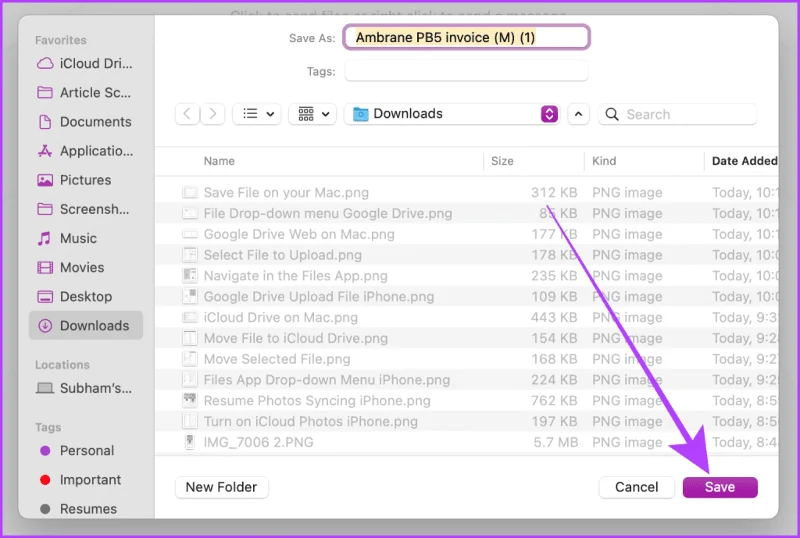
Task: Select 'Google Drive Web on Mac.png'
Action: click(x=467, y=234)
